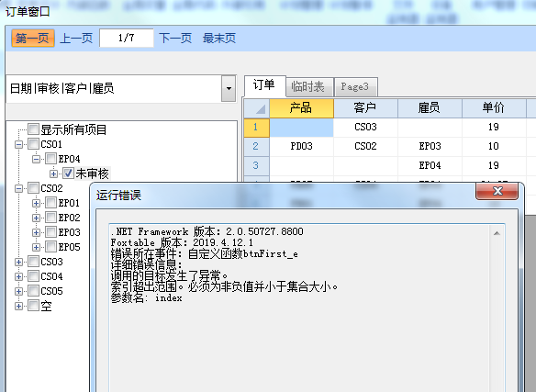Click 下一页 next page link
Viewport: 536px width, 392px height.
[x=175, y=38]
